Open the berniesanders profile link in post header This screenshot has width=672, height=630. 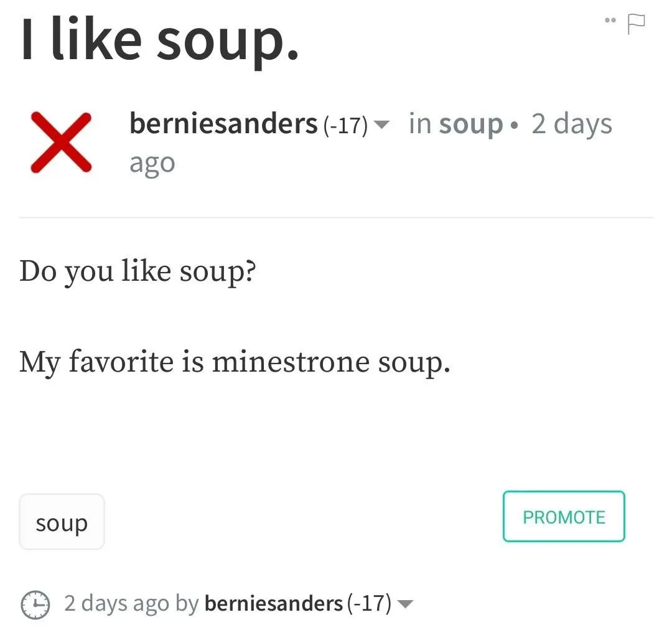pyautogui.click(x=223, y=123)
